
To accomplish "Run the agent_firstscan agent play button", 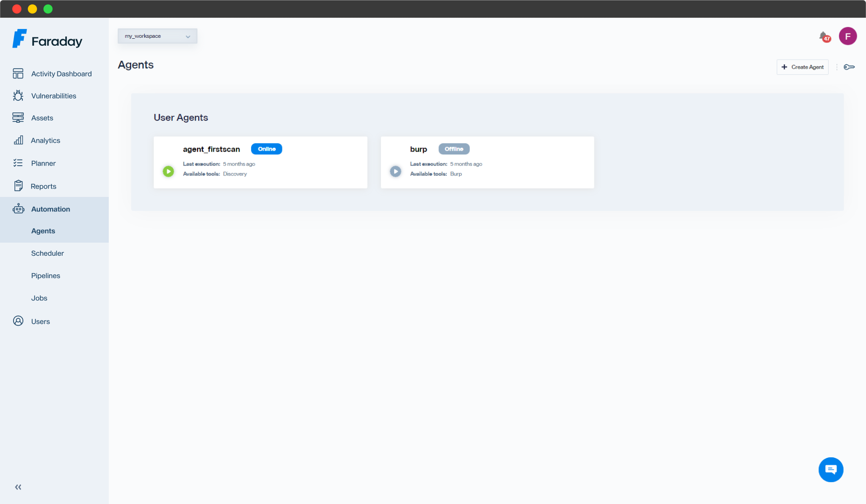I will pos(168,171).
